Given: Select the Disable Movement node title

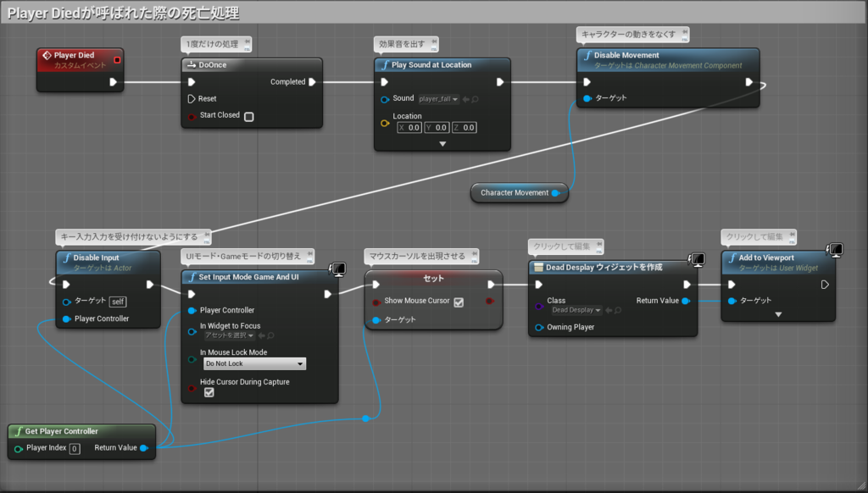Looking at the screenshot, I should pyautogui.click(x=626, y=55).
